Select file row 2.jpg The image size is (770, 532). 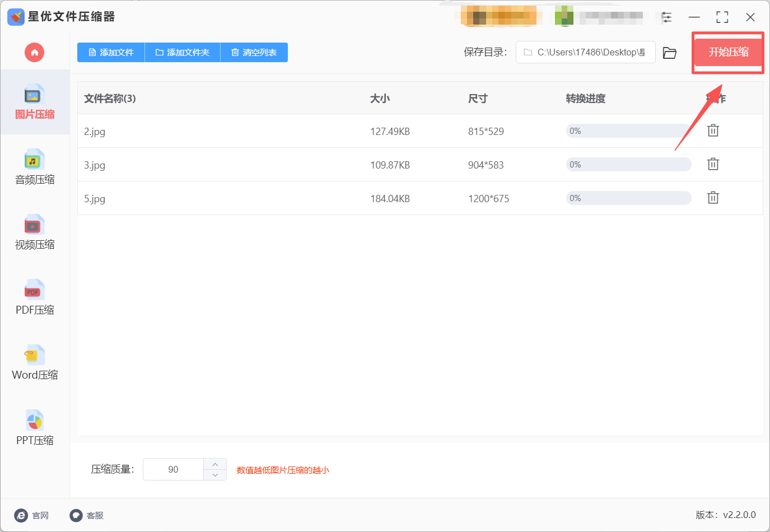pyautogui.click(x=420, y=131)
